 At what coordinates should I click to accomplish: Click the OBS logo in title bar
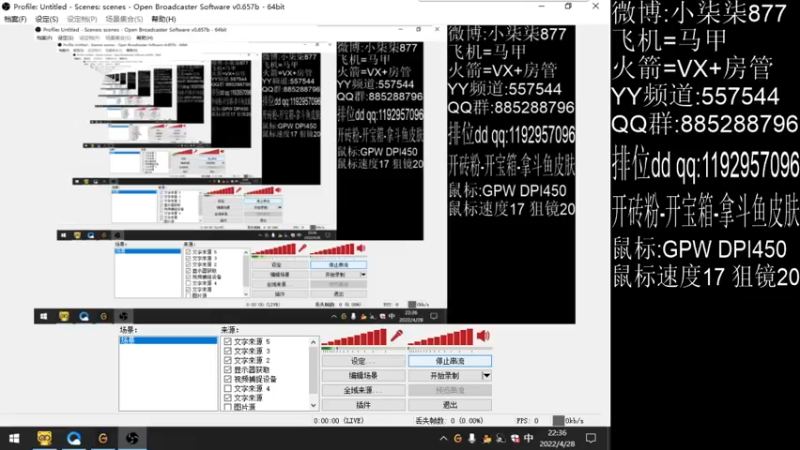pyautogui.click(x=6, y=7)
